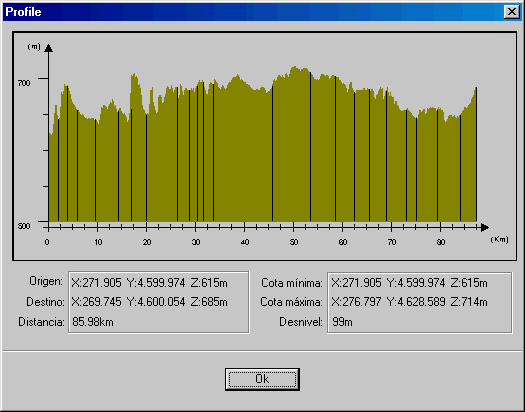
Task: Click the 80 km mark on horizontal axis
Action: [441, 242]
